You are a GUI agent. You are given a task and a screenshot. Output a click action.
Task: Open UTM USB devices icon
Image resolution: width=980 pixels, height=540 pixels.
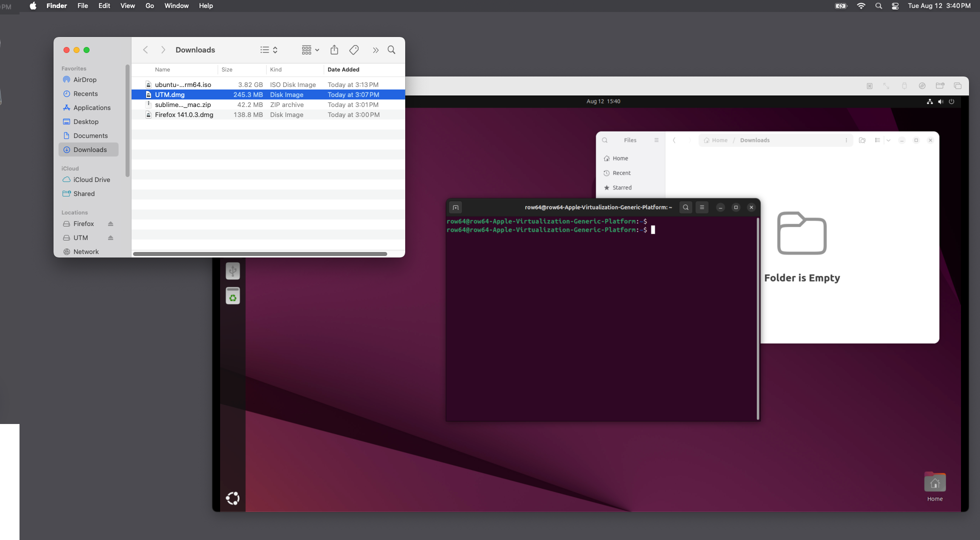coord(904,86)
